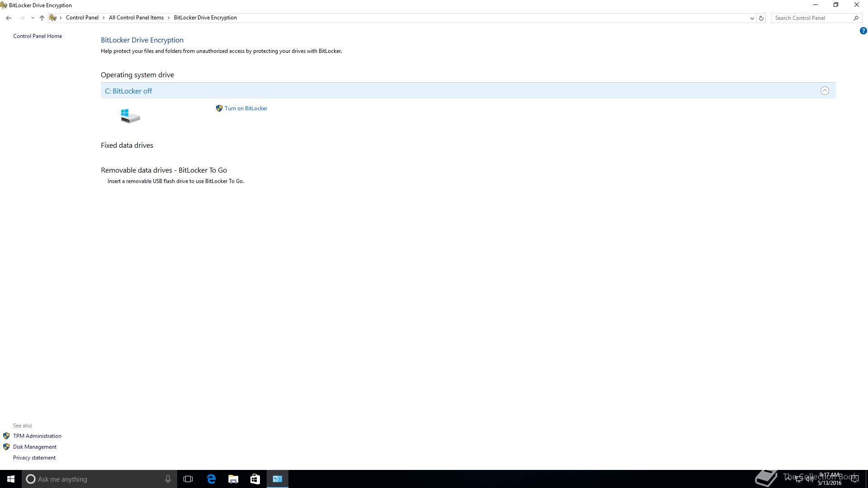Click the Turn on BitLocker link
The image size is (868, 488).
point(246,108)
